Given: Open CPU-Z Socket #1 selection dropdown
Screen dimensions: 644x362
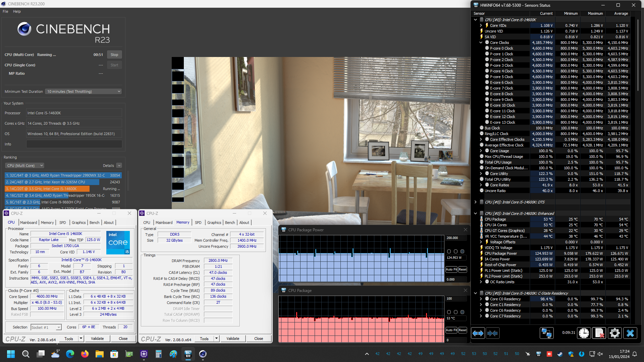Looking at the screenshot, I should click(x=46, y=327).
